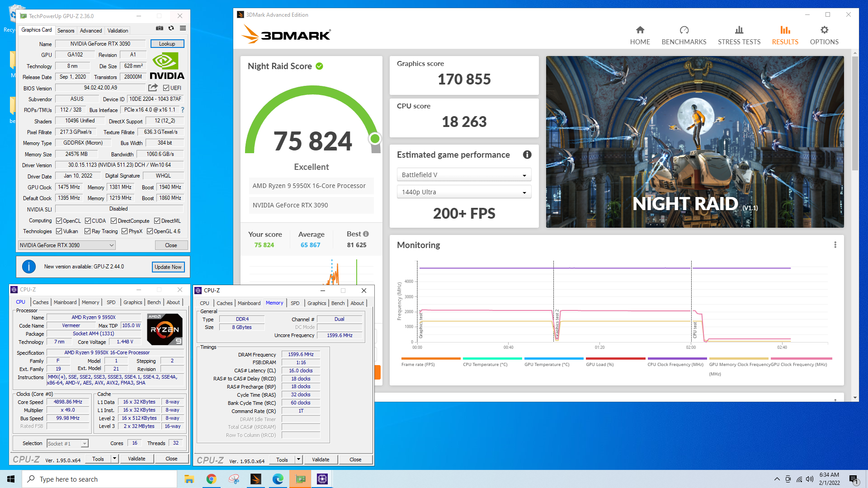Click Update Now button
This screenshot has width=868, height=488.
tap(168, 267)
